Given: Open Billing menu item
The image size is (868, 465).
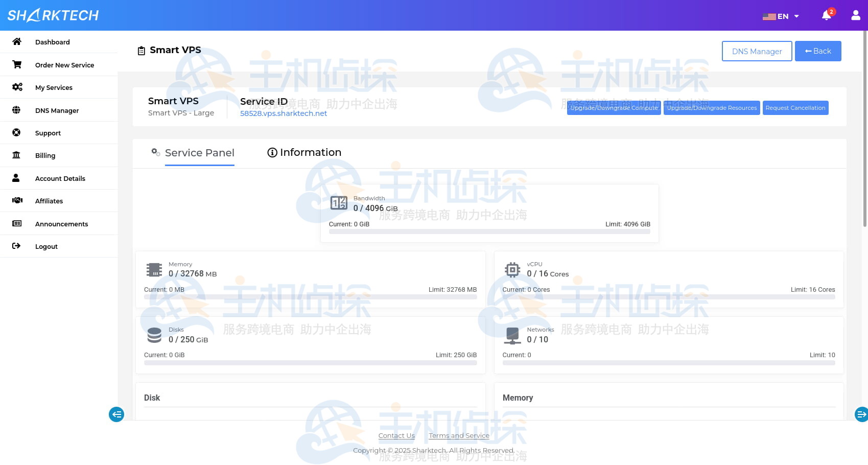Looking at the screenshot, I should click(x=59, y=155).
